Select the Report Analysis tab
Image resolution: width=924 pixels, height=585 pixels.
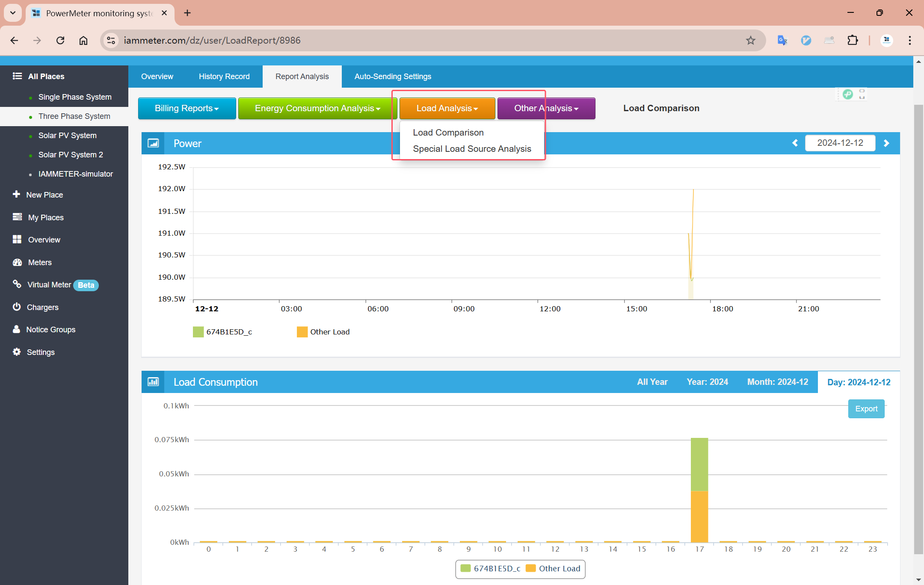coord(302,77)
